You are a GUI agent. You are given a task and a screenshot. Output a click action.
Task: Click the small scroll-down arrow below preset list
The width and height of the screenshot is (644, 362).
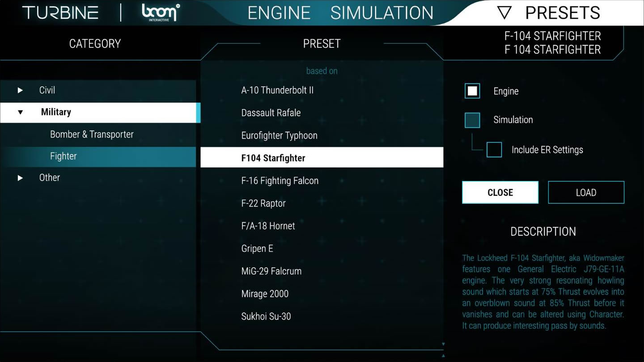click(x=443, y=344)
